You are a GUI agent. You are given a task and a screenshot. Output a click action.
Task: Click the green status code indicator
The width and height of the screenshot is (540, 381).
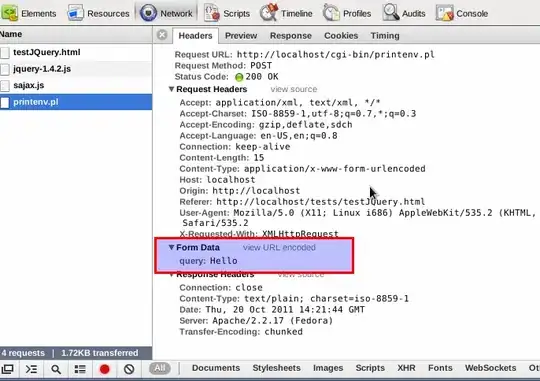tap(239, 77)
